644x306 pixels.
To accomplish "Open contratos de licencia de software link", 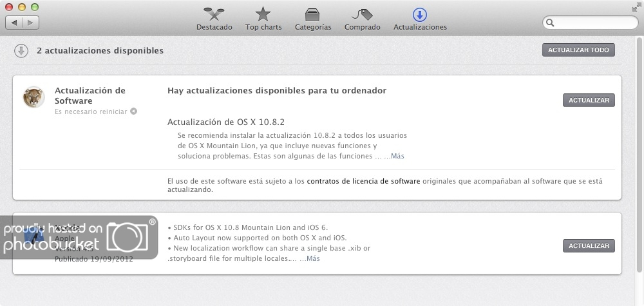I will click(363, 181).
